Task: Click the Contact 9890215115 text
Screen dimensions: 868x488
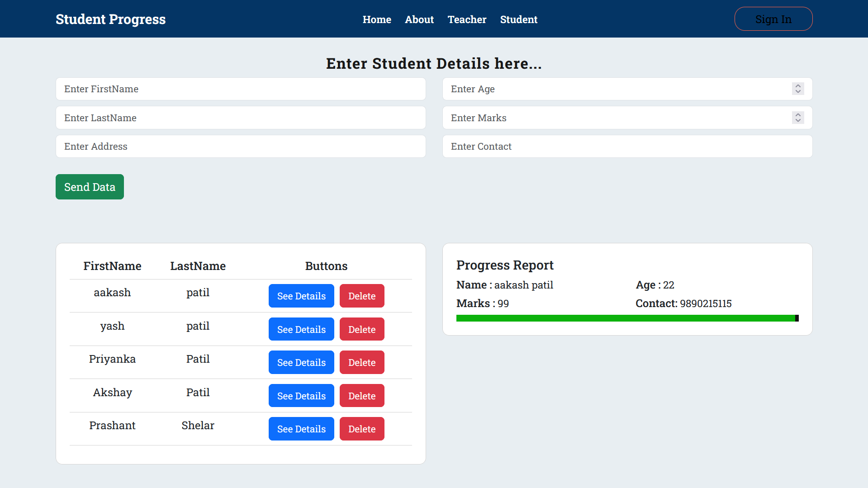Action: tap(683, 303)
